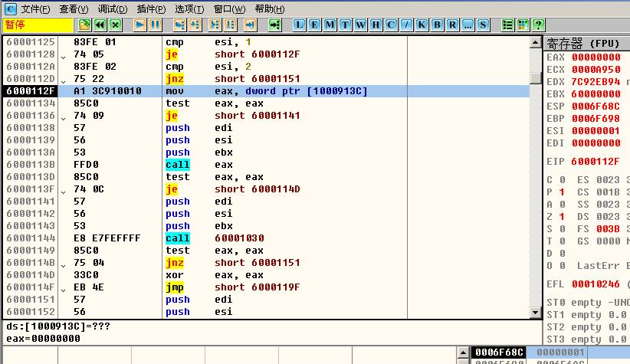Click the EDX register value 7C92EB94
This screenshot has width=630, height=364.
coord(596,82)
